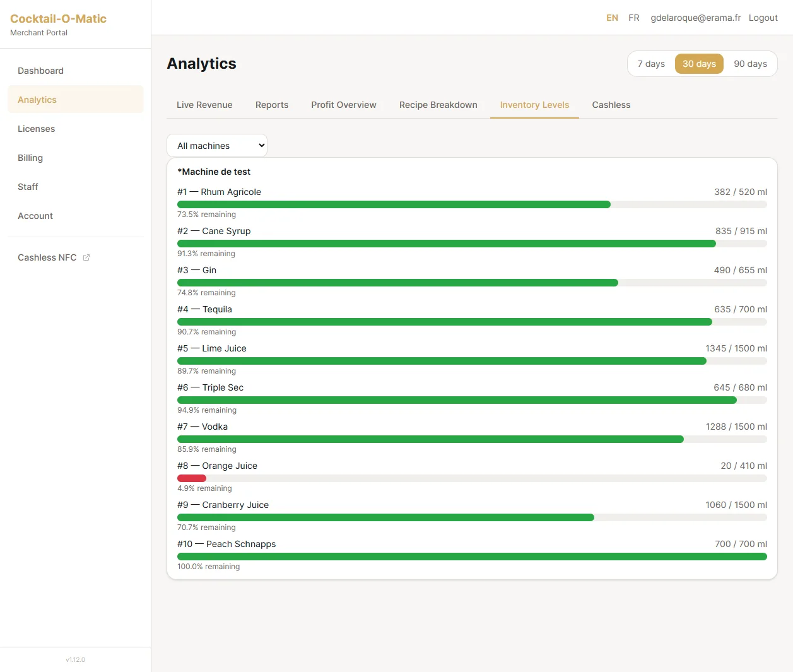
Task: Open the Cashless tab
Action: (x=611, y=105)
